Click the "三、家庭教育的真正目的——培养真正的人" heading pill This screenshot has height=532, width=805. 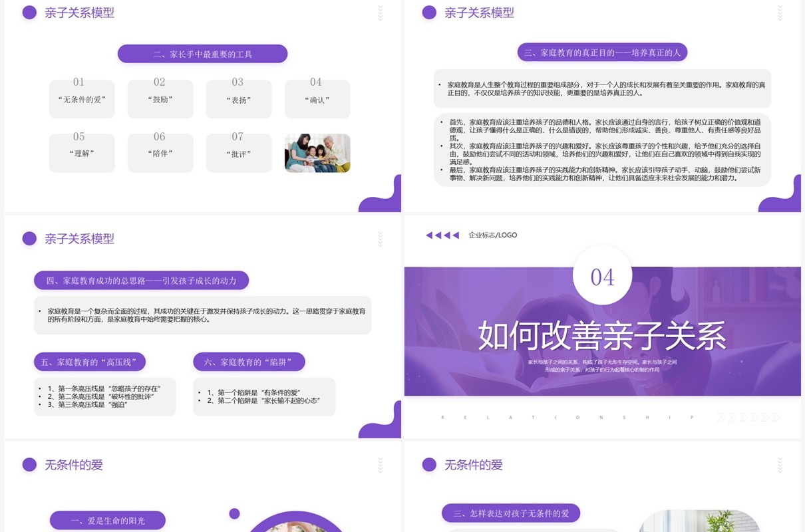coord(603,53)
